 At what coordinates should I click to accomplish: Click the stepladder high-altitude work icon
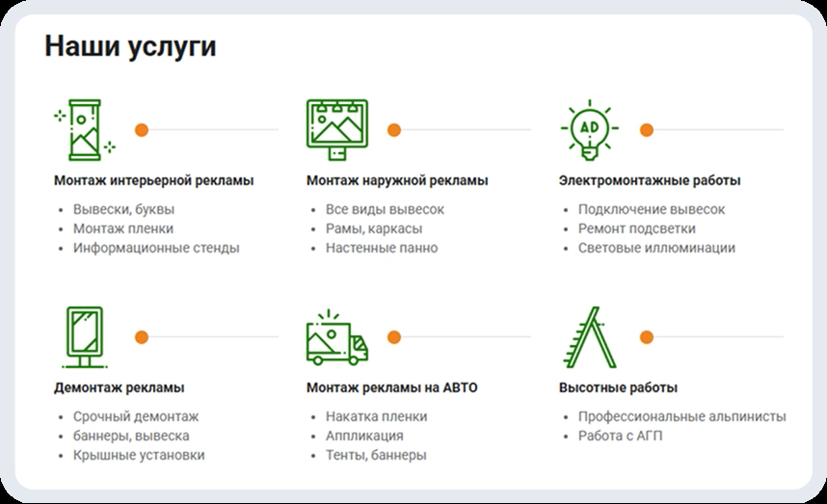[589, 337]
